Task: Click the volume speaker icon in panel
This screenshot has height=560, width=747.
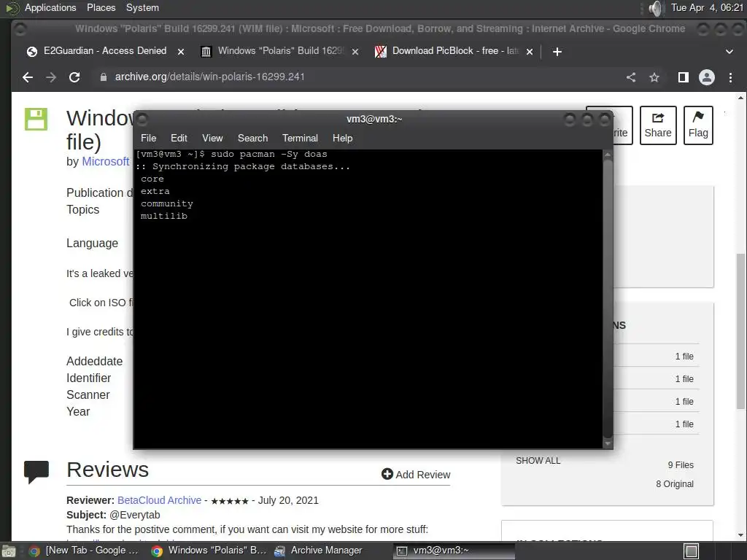Action: click(x=656, y=8)
